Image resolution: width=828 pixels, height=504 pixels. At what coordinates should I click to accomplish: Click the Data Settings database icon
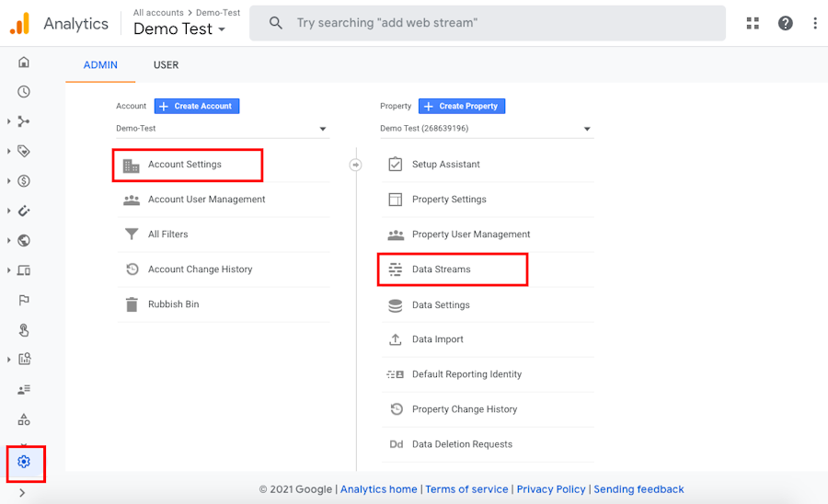tap(396, 305)
